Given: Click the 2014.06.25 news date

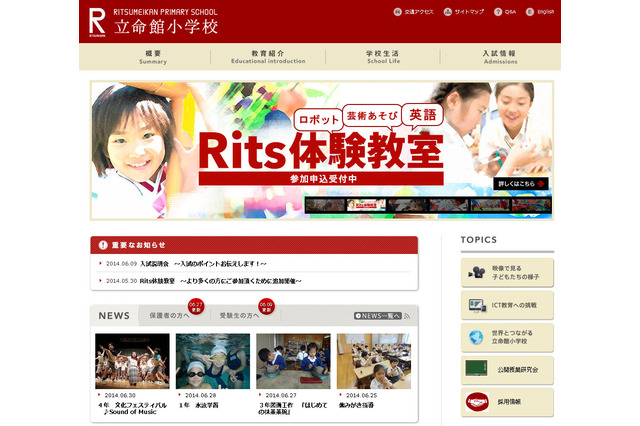Looking at the screenshot, I should (x=361, y=395).
